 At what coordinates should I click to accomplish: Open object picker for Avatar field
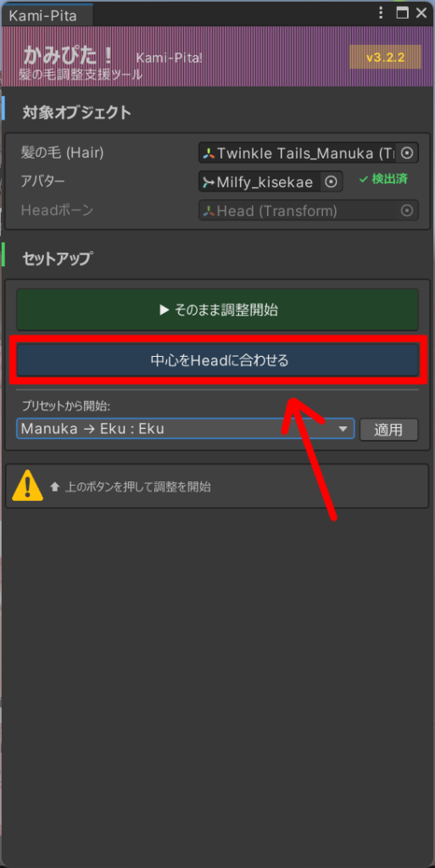(331, 181)
